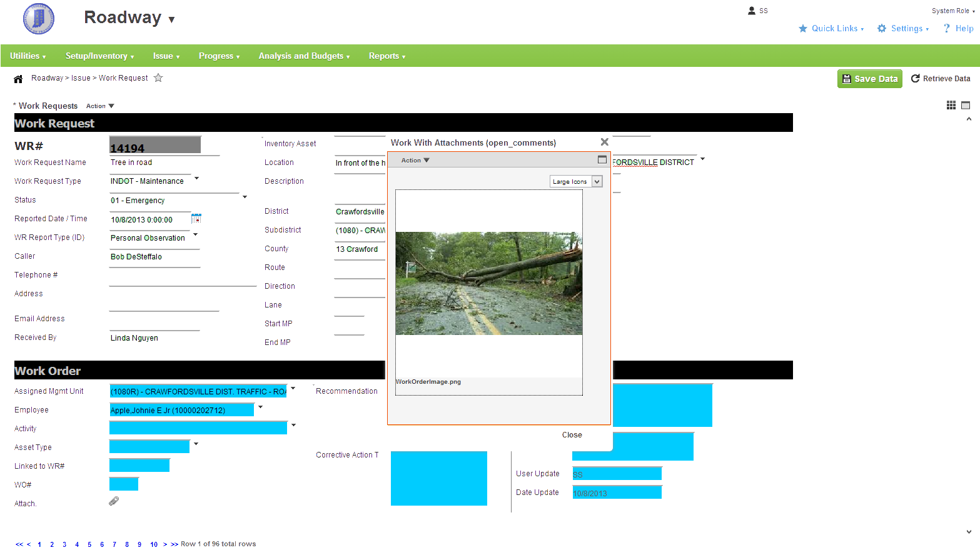Open the Status dropdown
The width and height of the screenshot is (980, 560).
(244, 196)
